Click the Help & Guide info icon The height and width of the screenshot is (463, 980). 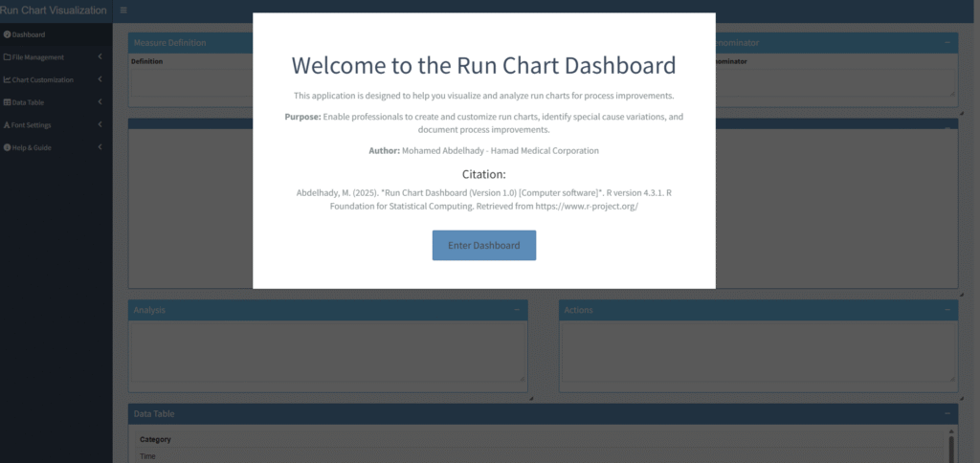(8, 147)
